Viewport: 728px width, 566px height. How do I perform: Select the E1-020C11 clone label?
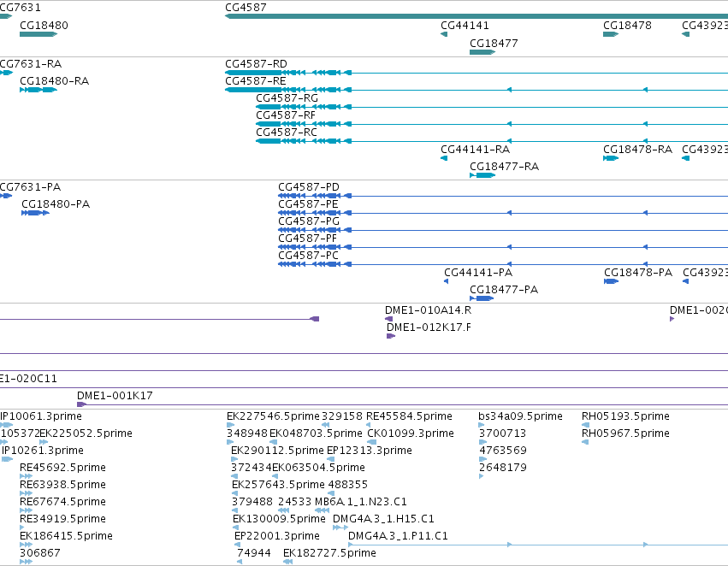(28, 379)
